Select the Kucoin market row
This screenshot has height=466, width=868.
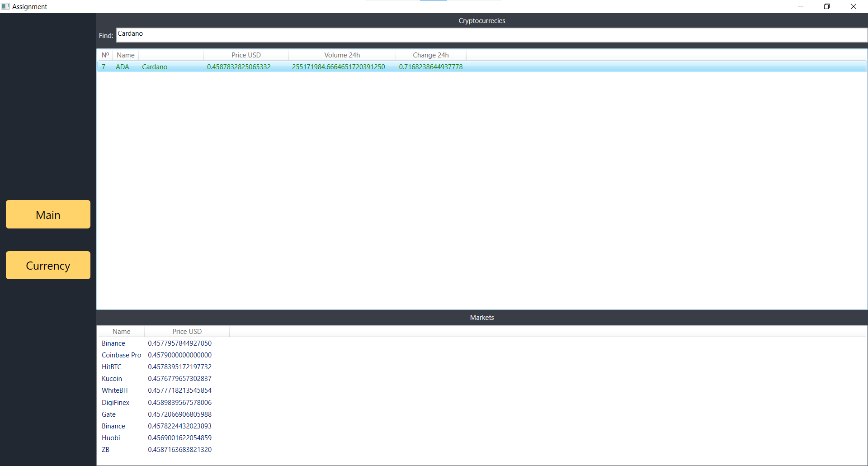tap(482, 379)
